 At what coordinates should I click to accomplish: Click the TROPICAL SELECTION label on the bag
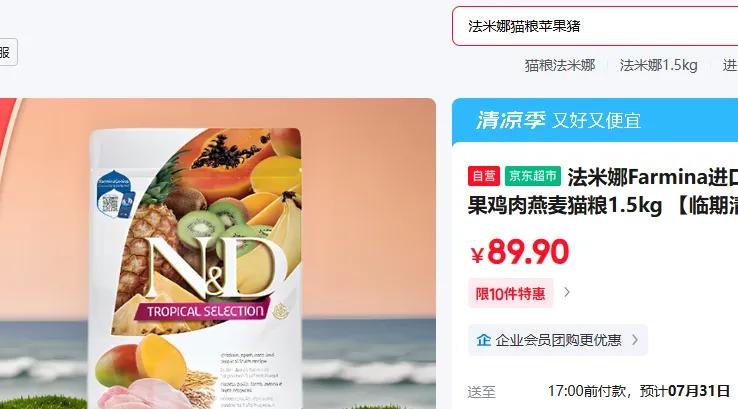[205, 311]
